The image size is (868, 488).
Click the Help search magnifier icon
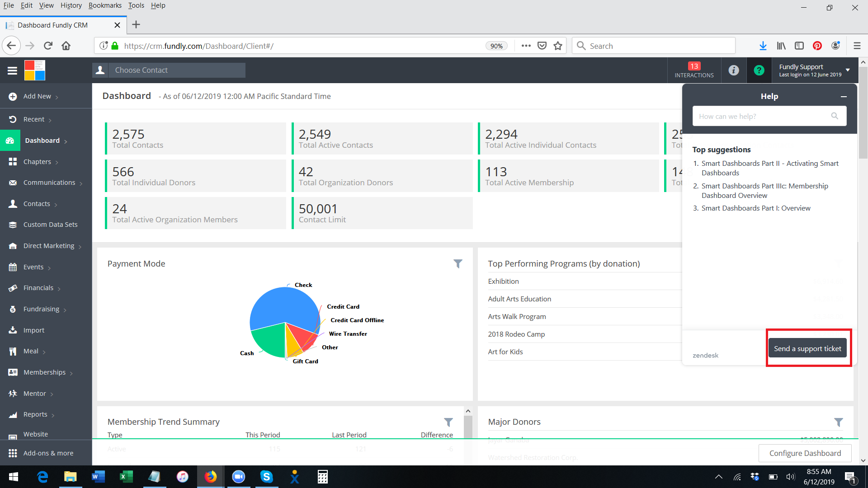tap(835, 116)
